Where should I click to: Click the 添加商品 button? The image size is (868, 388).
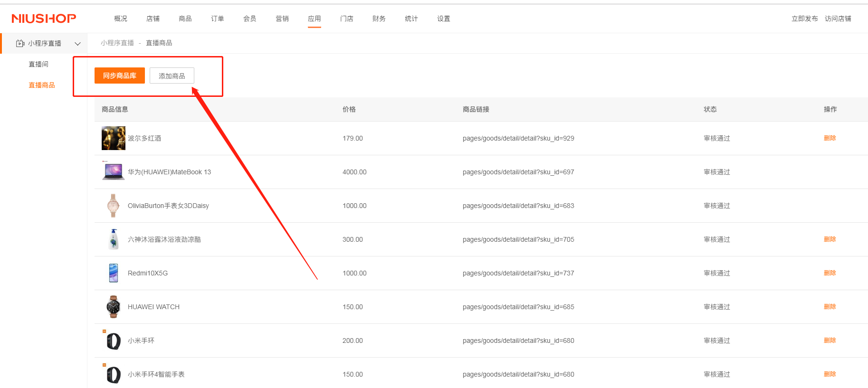172,76
